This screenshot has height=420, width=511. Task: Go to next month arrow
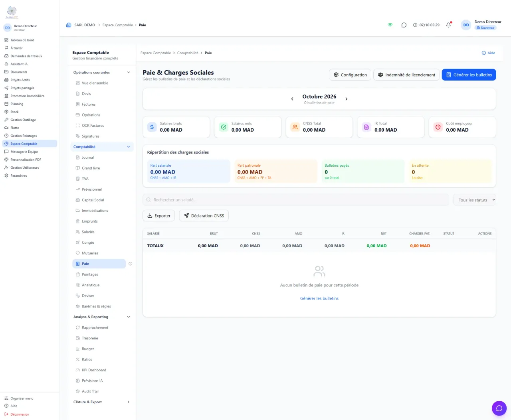(x=347, y=99)
